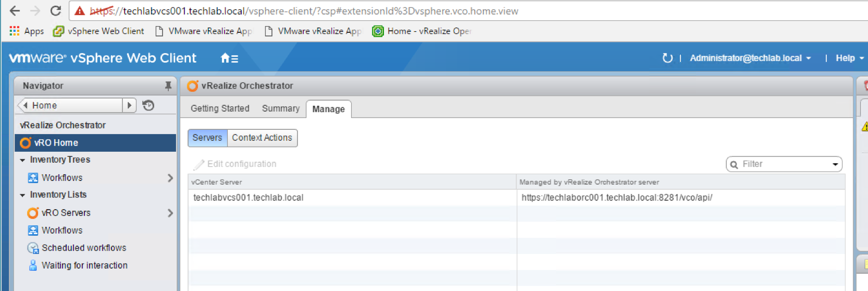Select the Servers sub-tab
This screenshot has height=291, width=868.
coord(207,138)
